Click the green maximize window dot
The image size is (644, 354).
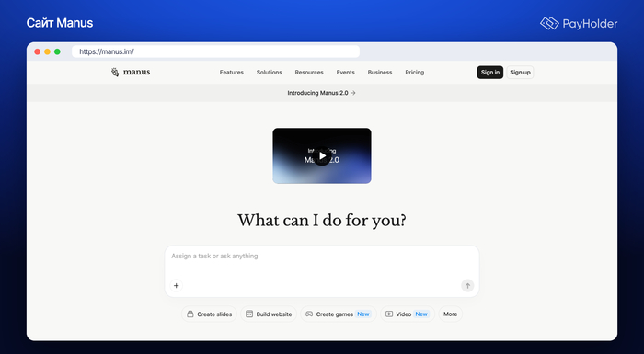coord(57,51)
